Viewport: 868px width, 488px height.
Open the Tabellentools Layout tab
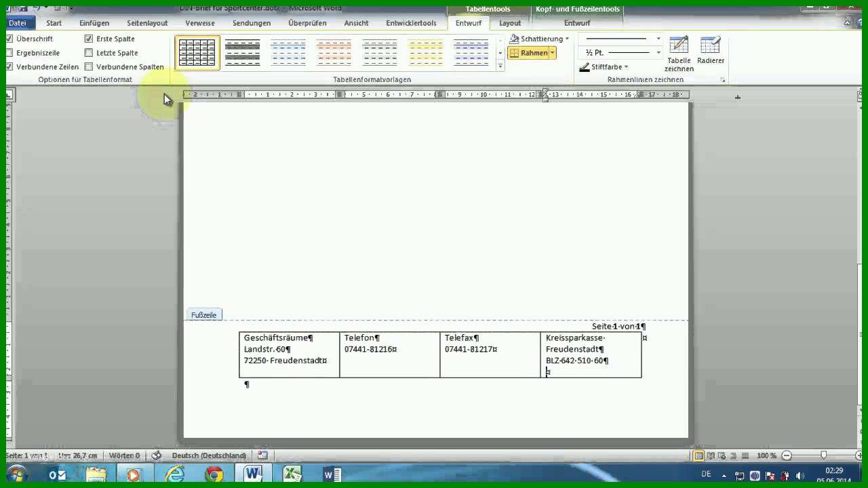pyautogui.click(x=510, y=23)
